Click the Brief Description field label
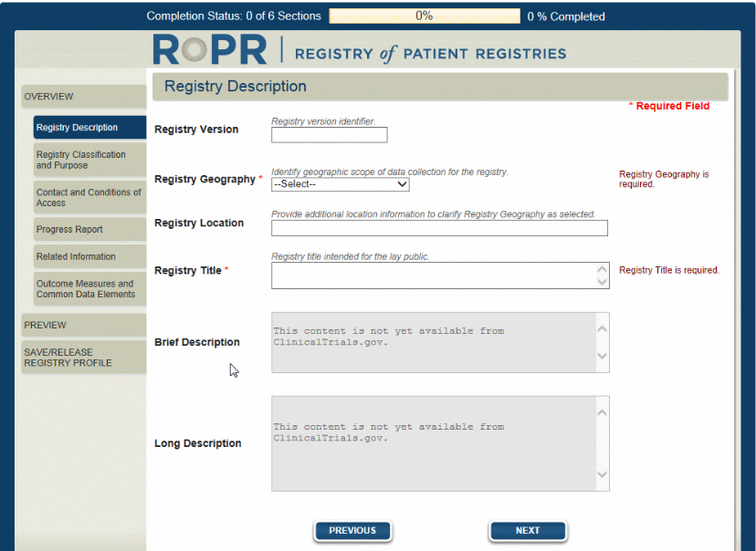Screen dimensions: 756x551 pos(196,342)
